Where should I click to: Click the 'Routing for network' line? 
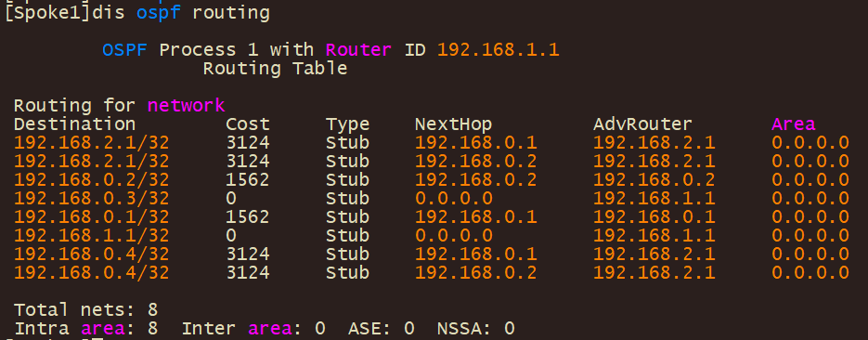119,105
